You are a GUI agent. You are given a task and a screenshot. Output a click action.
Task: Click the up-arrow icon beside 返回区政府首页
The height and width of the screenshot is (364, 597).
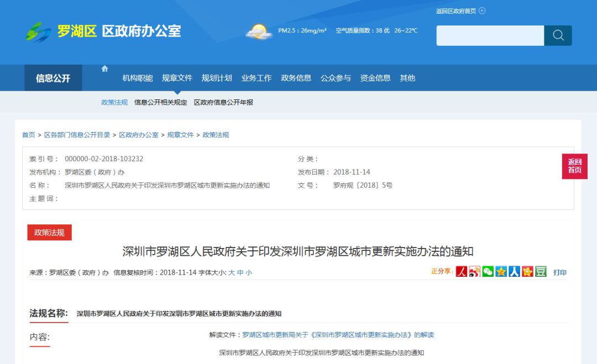pos(482,10)
